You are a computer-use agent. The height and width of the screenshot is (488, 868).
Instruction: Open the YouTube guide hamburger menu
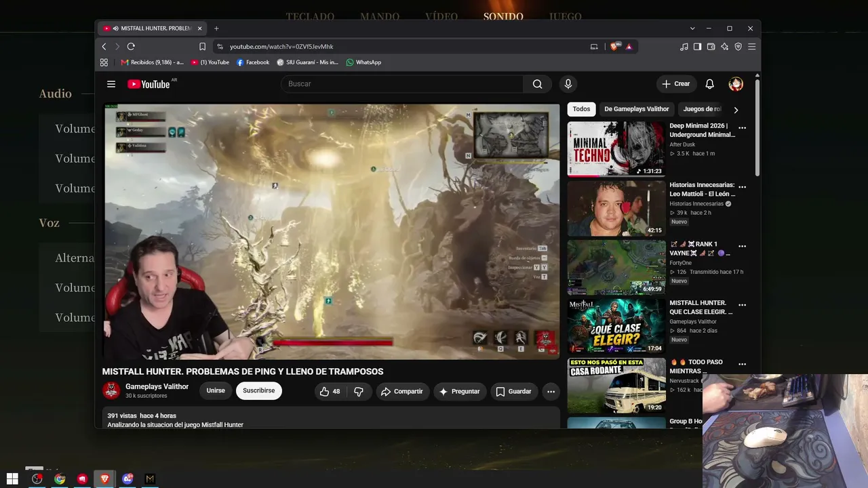pyautogui.click(x=111, y=84)
